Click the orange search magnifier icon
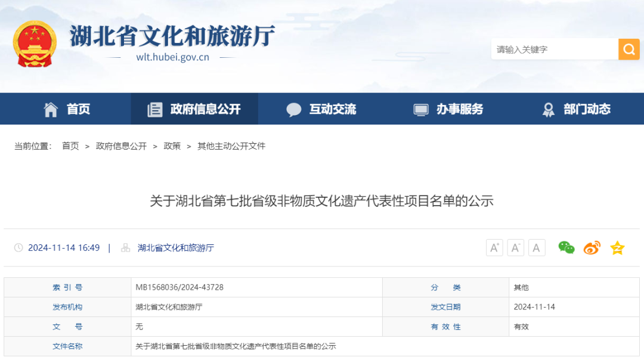 tap(629, 49)
